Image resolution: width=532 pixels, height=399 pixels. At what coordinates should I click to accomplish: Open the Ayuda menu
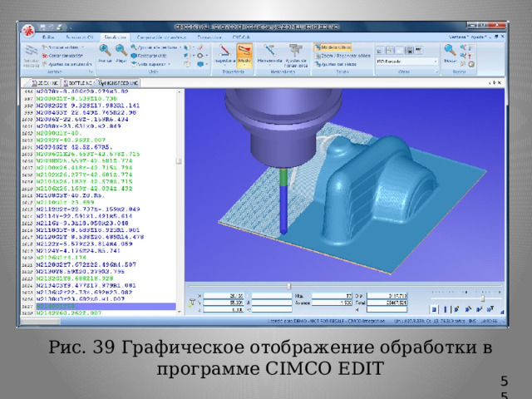[480, 37]
